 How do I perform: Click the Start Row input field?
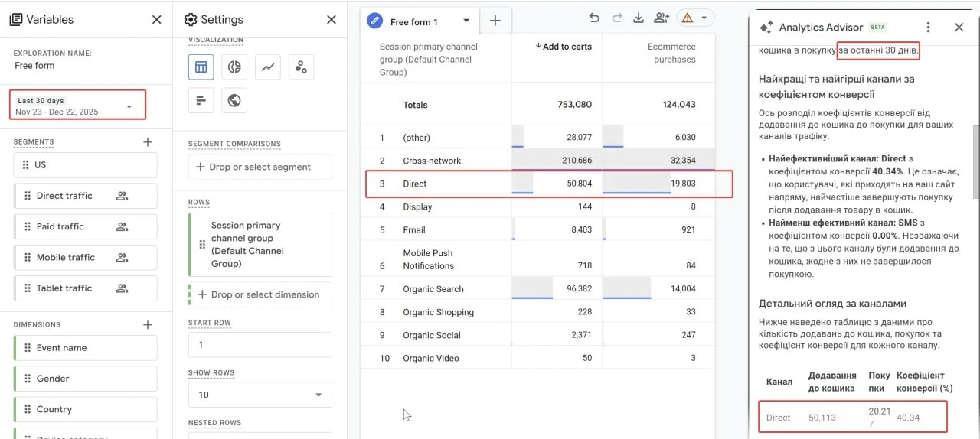click(x=260, y=345)
